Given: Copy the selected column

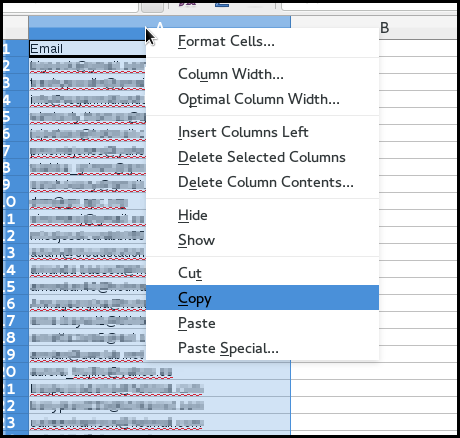Looking at the screenshot, I should click(x=262, y=298).
